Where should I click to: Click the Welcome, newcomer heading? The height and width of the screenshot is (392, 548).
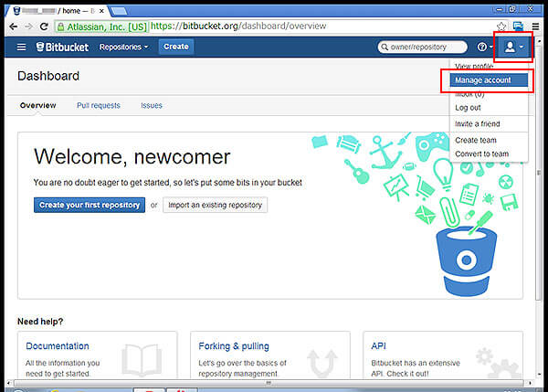coord(132,156)
